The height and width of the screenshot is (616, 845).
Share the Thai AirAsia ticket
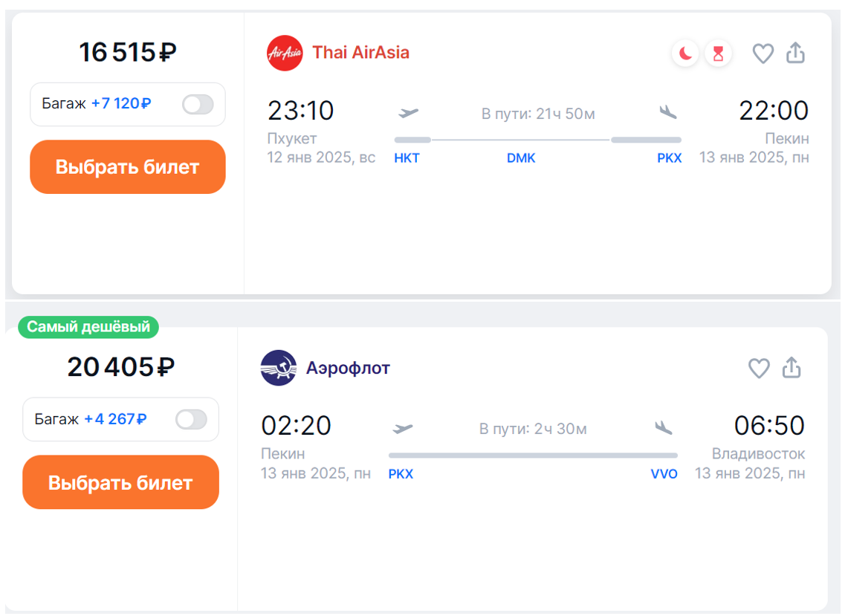(795, 54)
